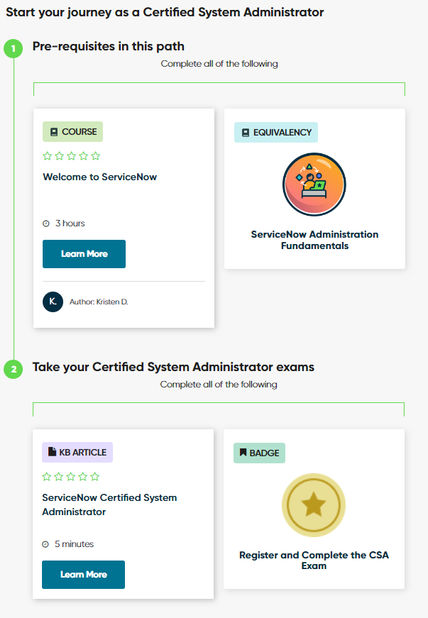This screenshot has height=618, width=428.
Task: Click the gold star CSA Exam badge
Action: click(x=313, y=505)
